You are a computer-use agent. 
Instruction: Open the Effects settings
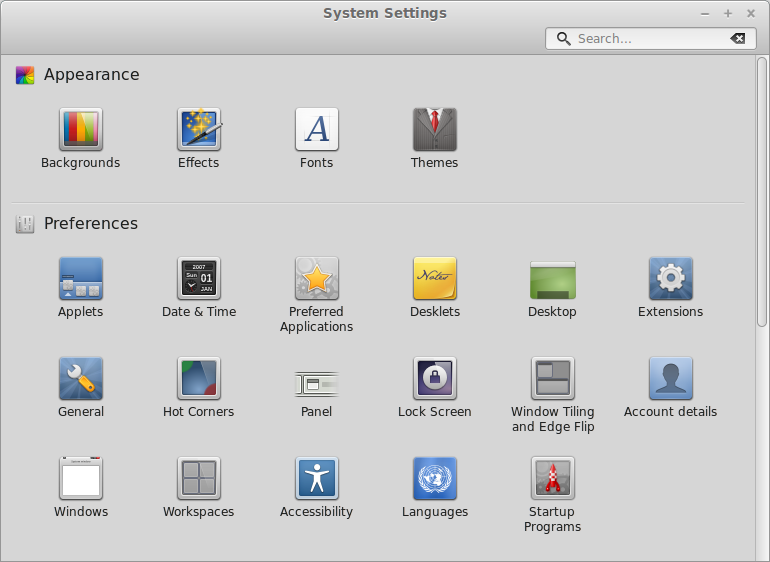(x=198, y=130)
